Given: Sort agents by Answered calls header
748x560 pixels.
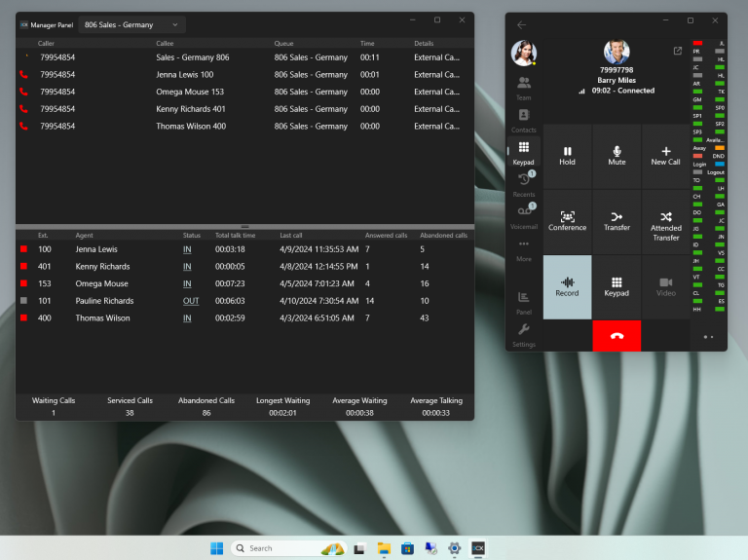Looking at the screenshot, I should 386,235.
